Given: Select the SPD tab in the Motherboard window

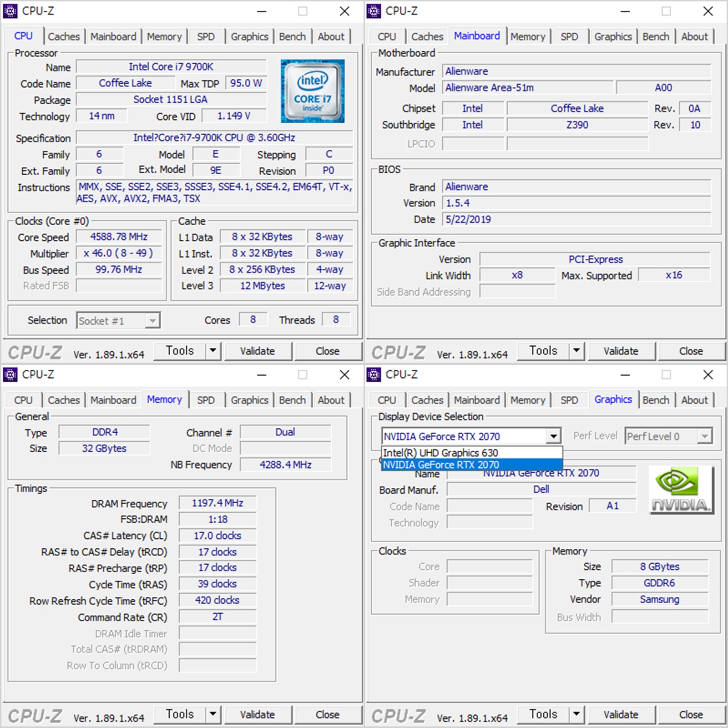Looking at the screenshot, I should 569,36.
